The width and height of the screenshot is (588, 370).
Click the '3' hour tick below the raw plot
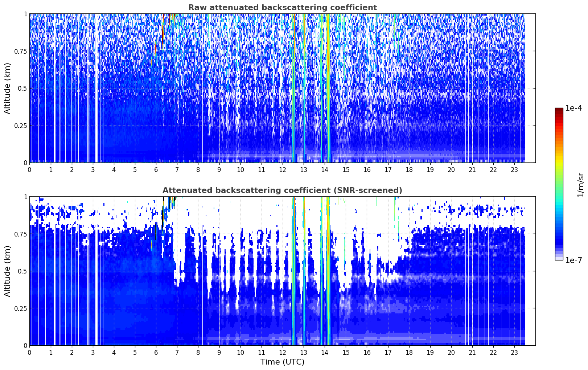[x=93, y=169]
